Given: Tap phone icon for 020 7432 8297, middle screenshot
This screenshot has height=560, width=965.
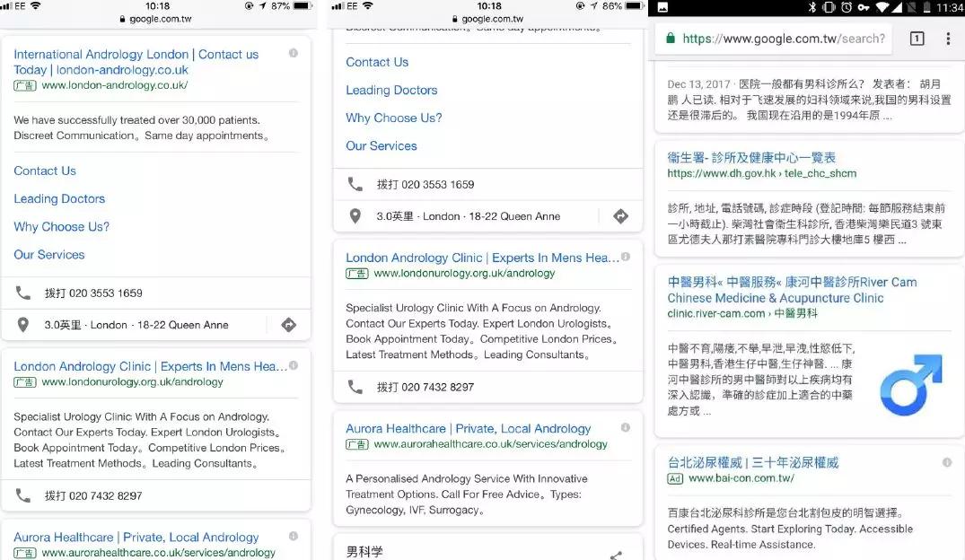Looking at the screenshot, I should 355,387.
